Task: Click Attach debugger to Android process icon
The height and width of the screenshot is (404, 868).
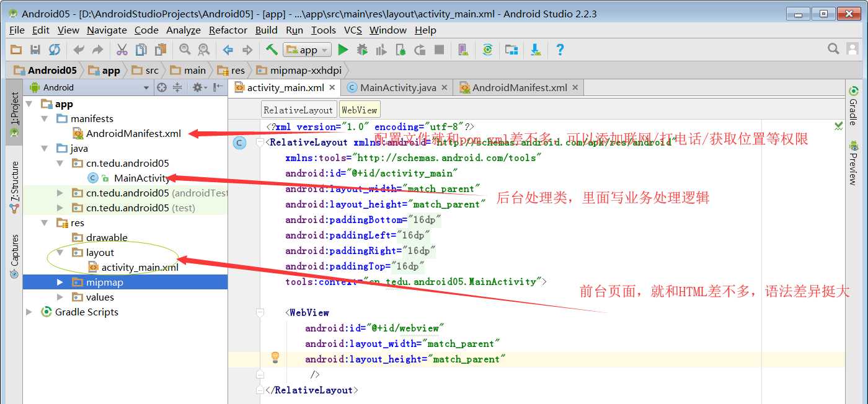Action: pos(401,50)
